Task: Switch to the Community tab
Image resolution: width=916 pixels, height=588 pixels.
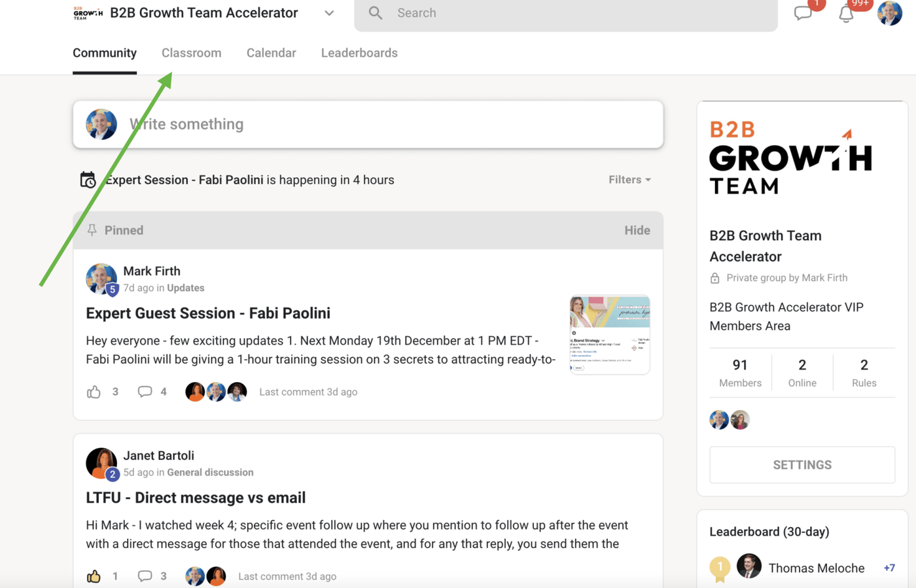Action: (105, 53)
